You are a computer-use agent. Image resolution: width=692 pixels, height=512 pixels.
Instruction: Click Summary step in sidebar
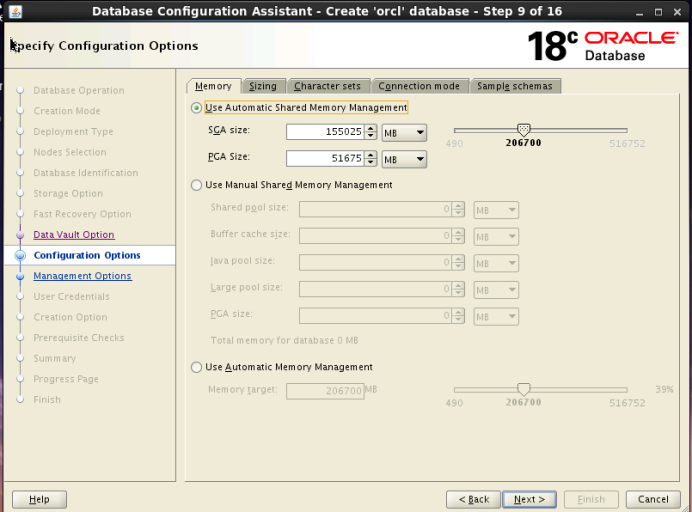[x=55, y=358]
